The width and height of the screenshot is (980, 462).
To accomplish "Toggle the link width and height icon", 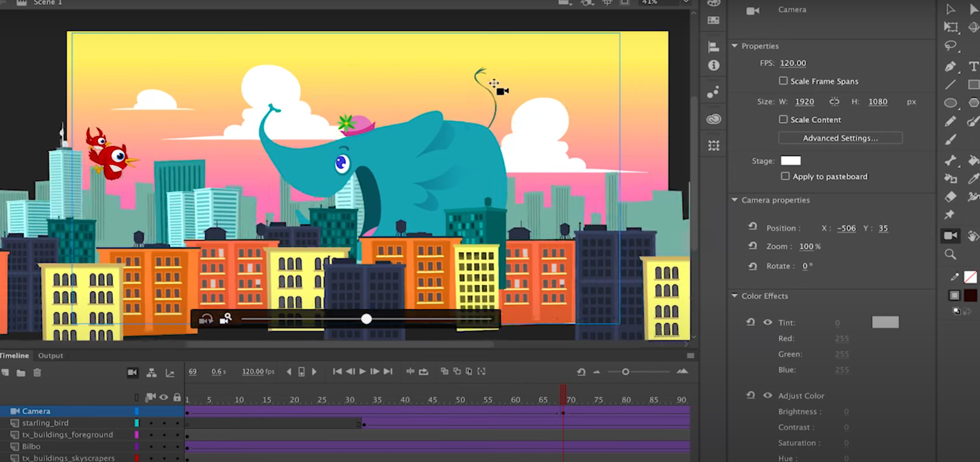I will (834, 102).
